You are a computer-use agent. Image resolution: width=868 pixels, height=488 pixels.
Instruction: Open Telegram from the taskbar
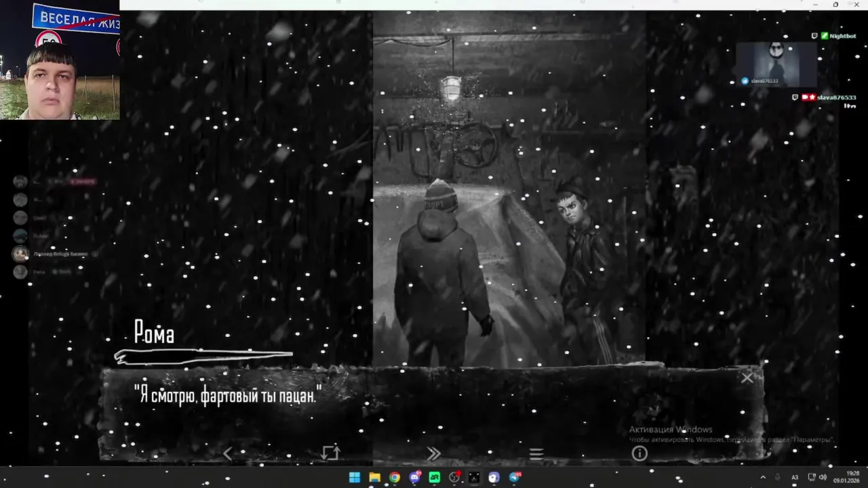[x=514, y=477]
